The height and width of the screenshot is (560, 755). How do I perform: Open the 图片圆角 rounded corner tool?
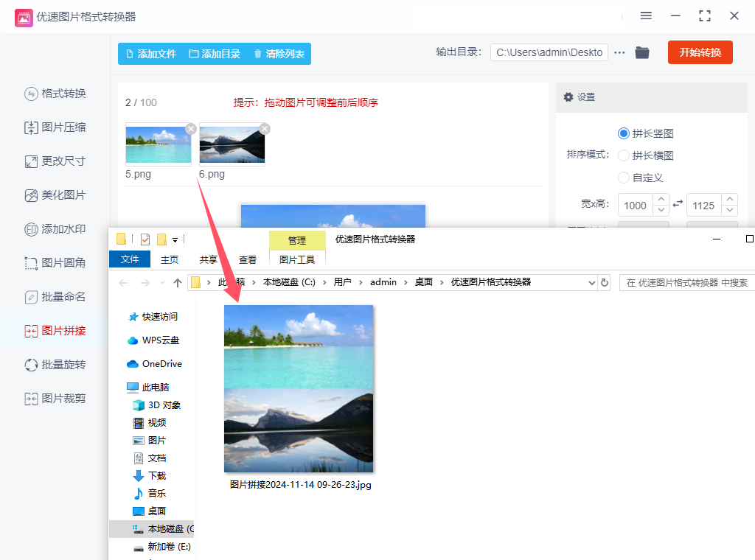(x=55, y=263)
